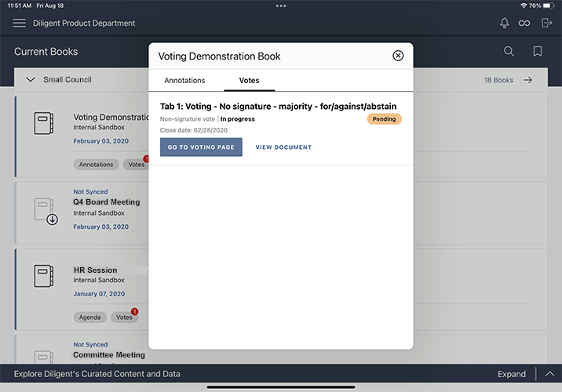
Task: Tap the Pending status badge
Action: [x=384, y=119]
